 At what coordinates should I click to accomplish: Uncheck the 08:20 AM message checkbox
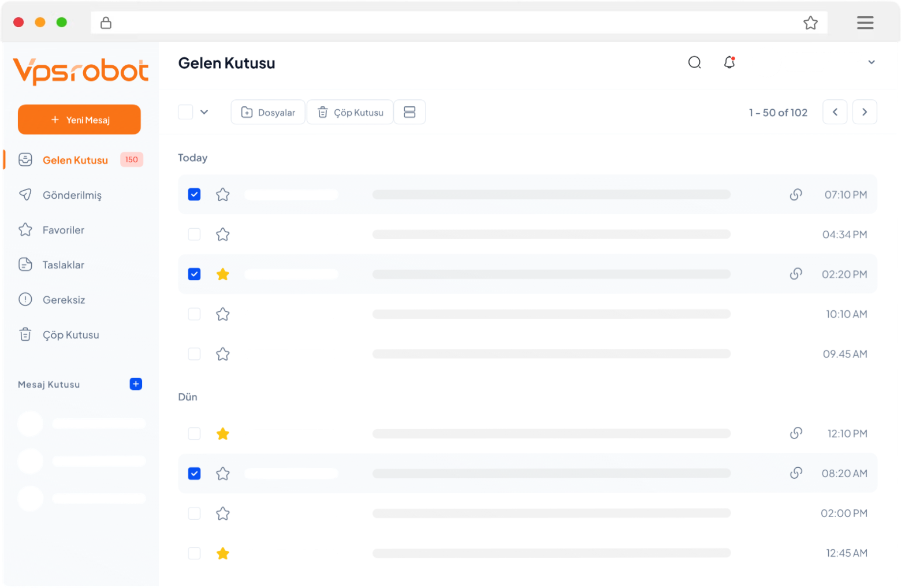coord(195,474)
